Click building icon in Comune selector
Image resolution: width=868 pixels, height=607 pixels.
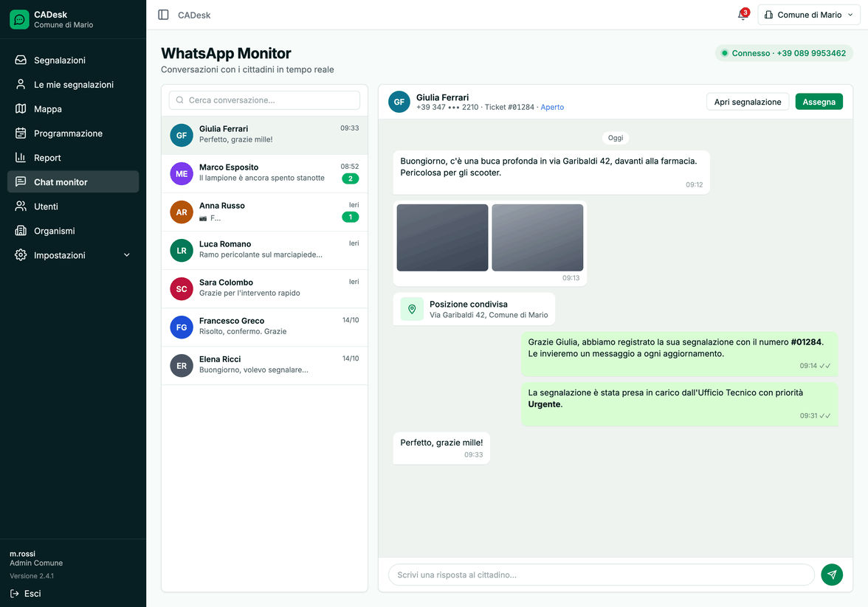[x=769, y=15]
